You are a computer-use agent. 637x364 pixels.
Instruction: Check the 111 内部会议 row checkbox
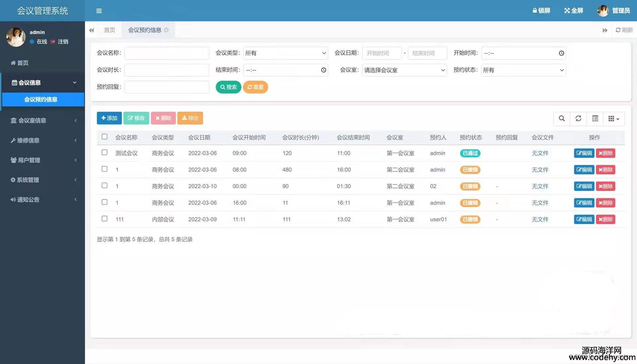105,219
